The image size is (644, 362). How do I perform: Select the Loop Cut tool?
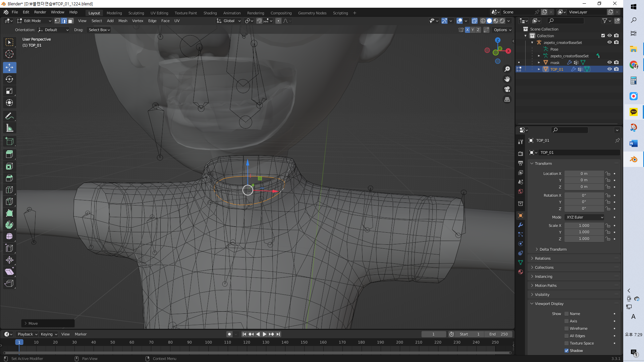9,190
